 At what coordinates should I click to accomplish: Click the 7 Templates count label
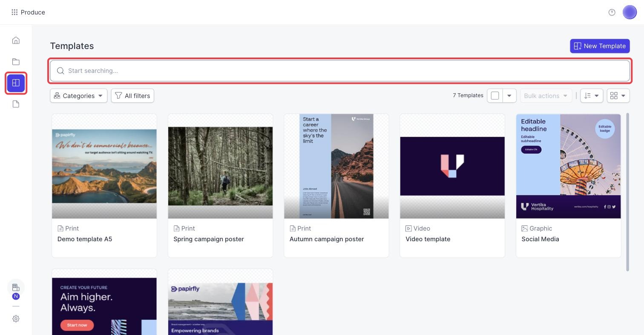(468, 95)
